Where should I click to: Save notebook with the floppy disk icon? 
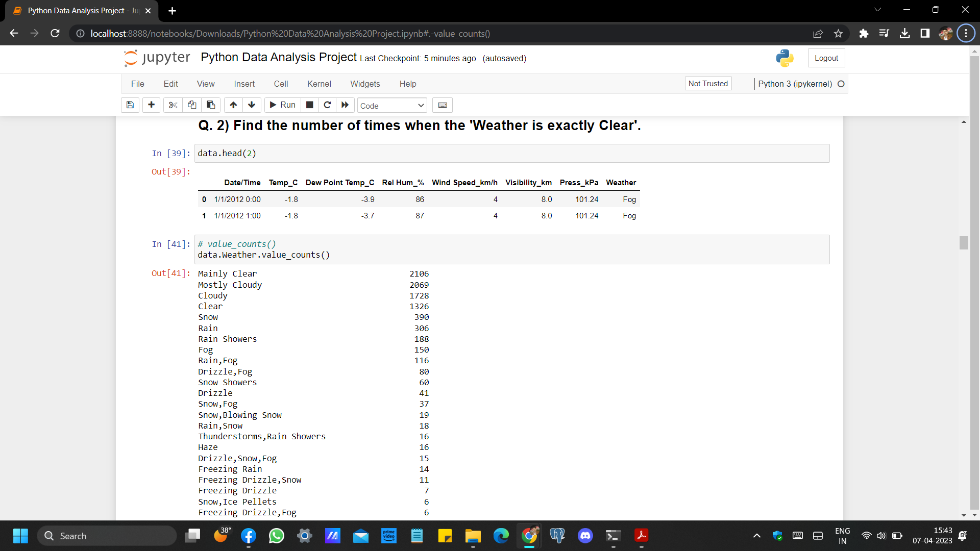(130, 105)
